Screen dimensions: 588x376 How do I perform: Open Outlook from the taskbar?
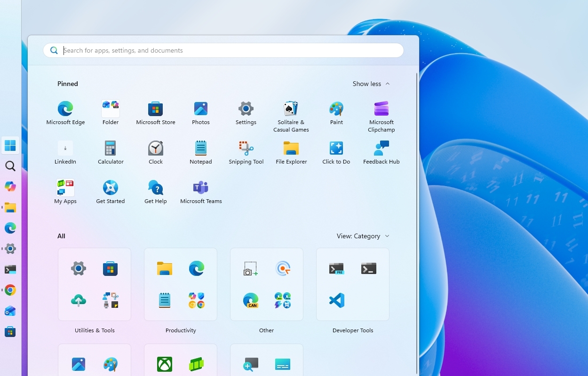[x=10, y=311]
